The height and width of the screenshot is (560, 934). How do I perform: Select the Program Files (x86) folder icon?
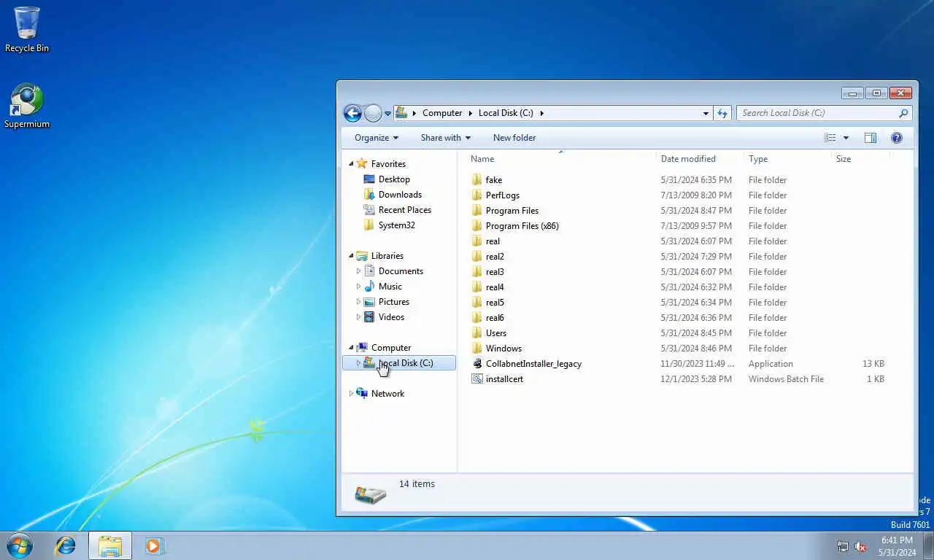(477, 226)
